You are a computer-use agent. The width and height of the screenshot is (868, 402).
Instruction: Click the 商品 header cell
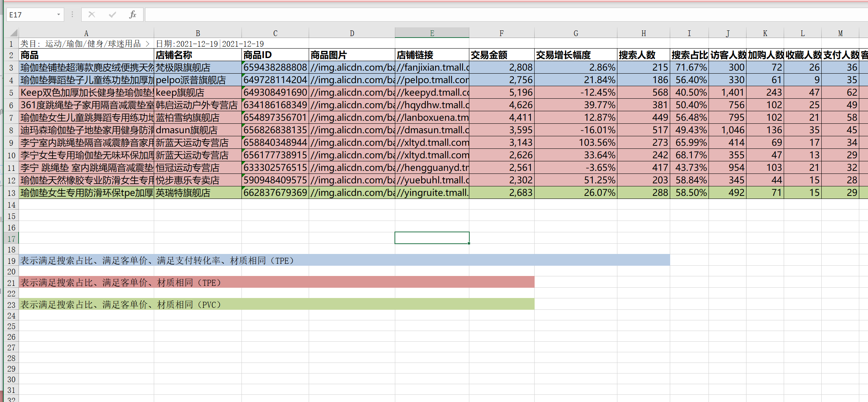[x=86, y=55]
